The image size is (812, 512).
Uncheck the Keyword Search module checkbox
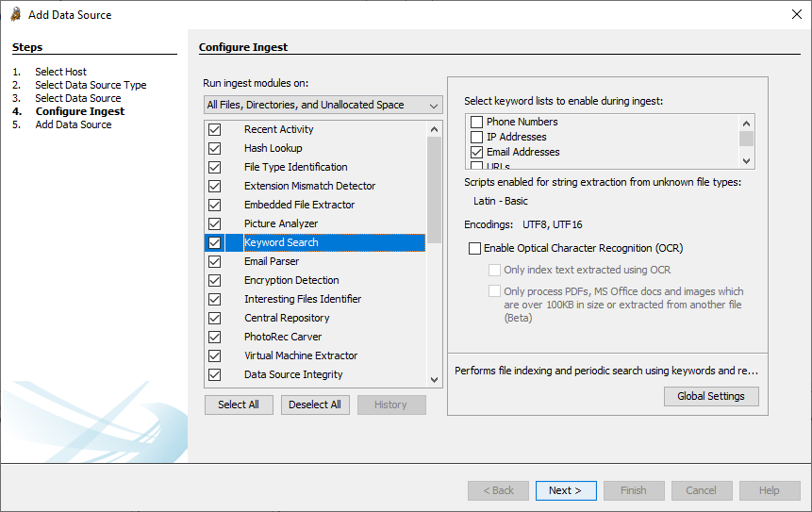[x=214, y=242]
